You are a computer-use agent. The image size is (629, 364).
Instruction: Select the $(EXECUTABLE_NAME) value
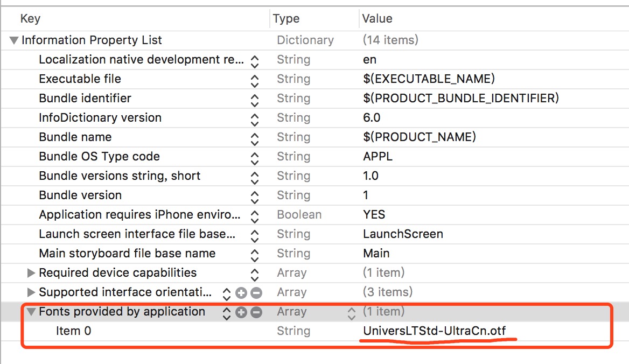coord(429,79)
